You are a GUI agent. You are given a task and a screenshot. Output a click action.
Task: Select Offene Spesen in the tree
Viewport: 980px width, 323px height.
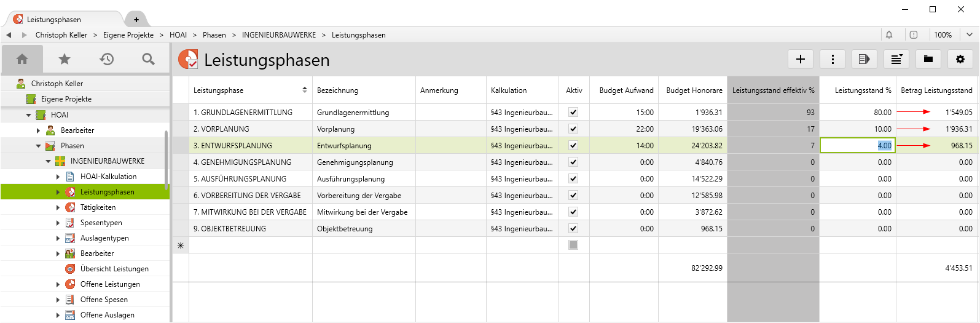click(104, 300)
